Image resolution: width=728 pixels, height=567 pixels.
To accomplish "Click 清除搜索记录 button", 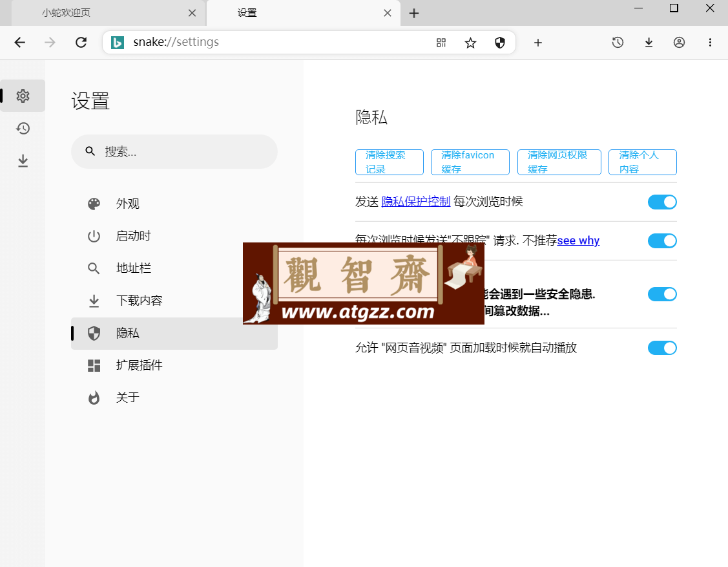I will pos(389,162).
